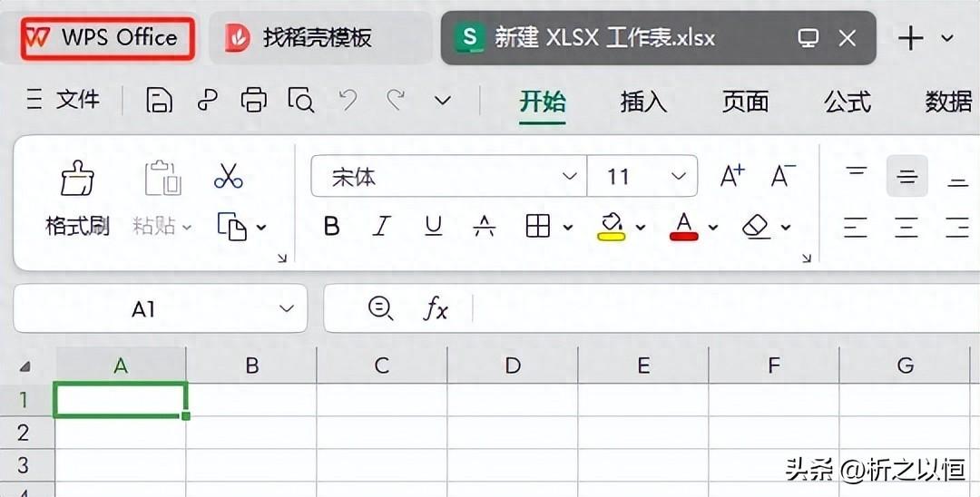Decrease font size with A- icon

tap(783, 176)
